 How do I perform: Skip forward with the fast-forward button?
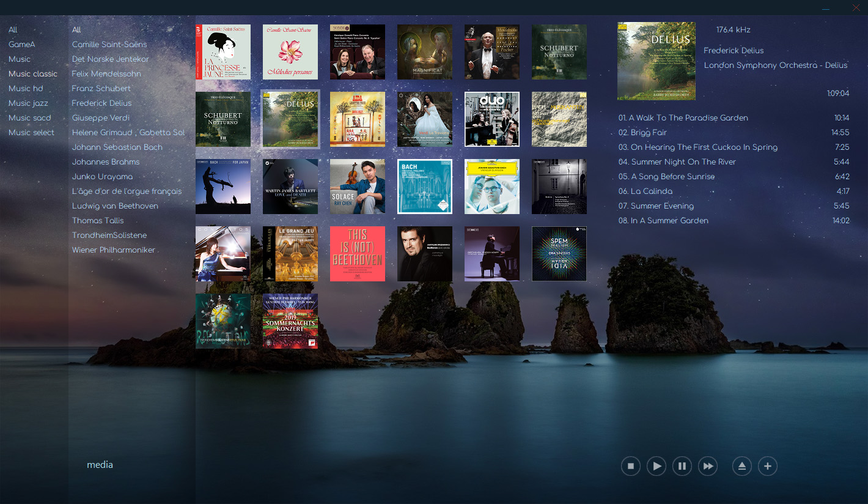tap(708, 467)
